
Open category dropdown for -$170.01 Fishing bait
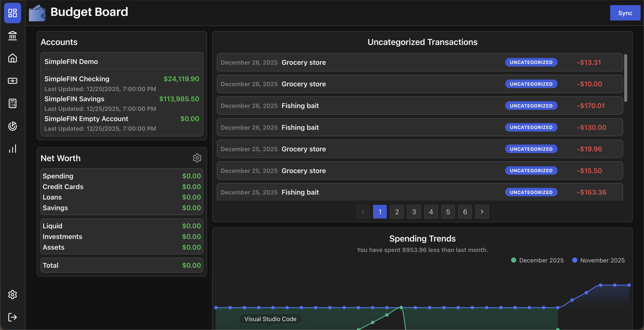coord(531,106)
